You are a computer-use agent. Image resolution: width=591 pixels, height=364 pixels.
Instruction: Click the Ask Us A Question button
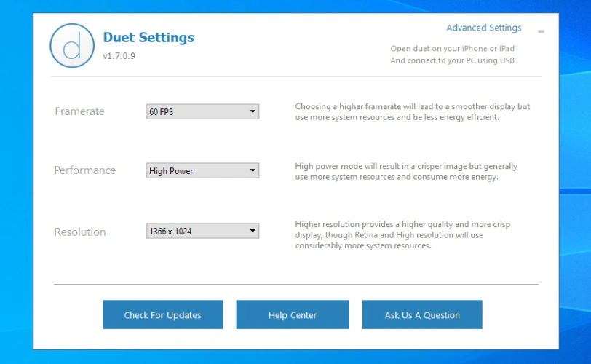tap(422, 315)
